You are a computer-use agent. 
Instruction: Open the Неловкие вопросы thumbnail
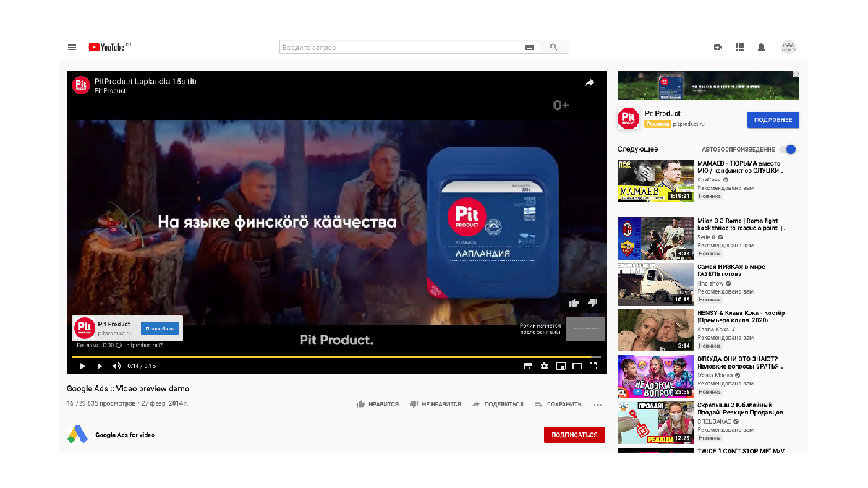655,377
